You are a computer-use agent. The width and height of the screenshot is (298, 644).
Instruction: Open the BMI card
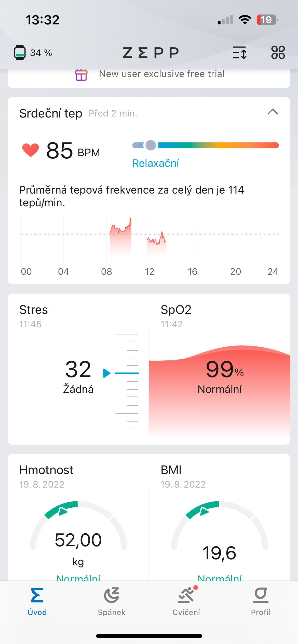tap(220, 521)
